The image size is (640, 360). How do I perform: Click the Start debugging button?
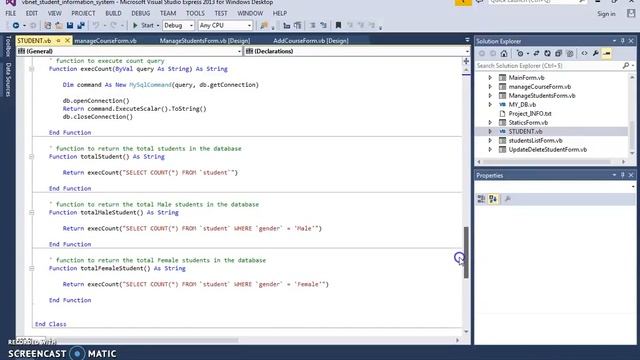[143, 25]
